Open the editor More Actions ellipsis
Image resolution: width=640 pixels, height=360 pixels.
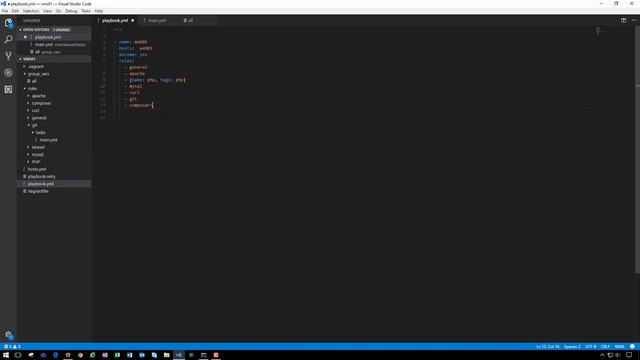coord(634,20)
